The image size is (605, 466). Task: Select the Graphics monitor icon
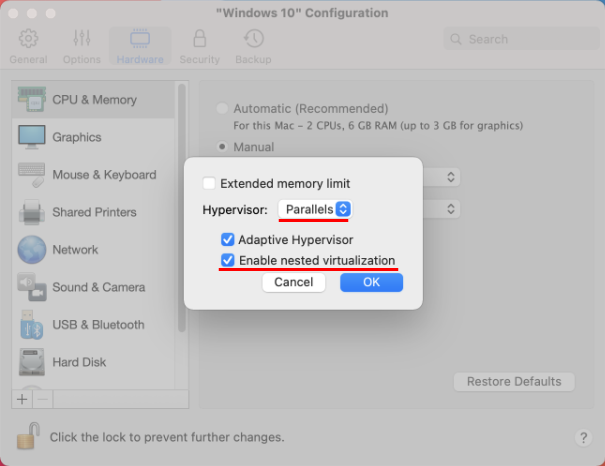tap(32, 137)
